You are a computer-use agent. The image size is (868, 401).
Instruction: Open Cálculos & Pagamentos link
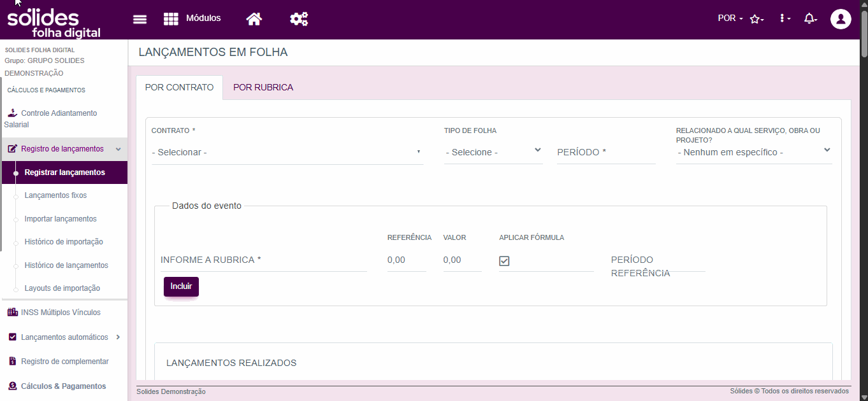click(x=64, y=386)
